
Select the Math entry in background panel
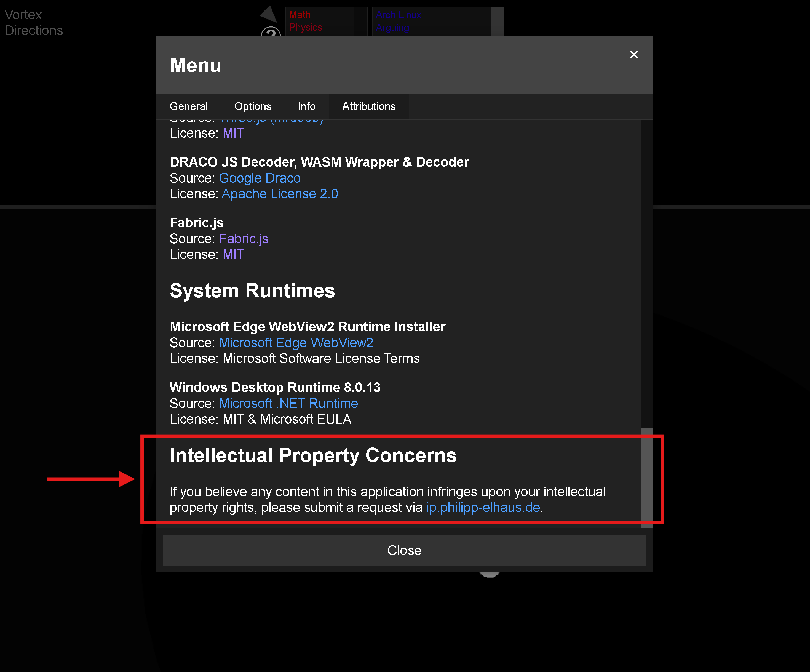pos(300,15)
